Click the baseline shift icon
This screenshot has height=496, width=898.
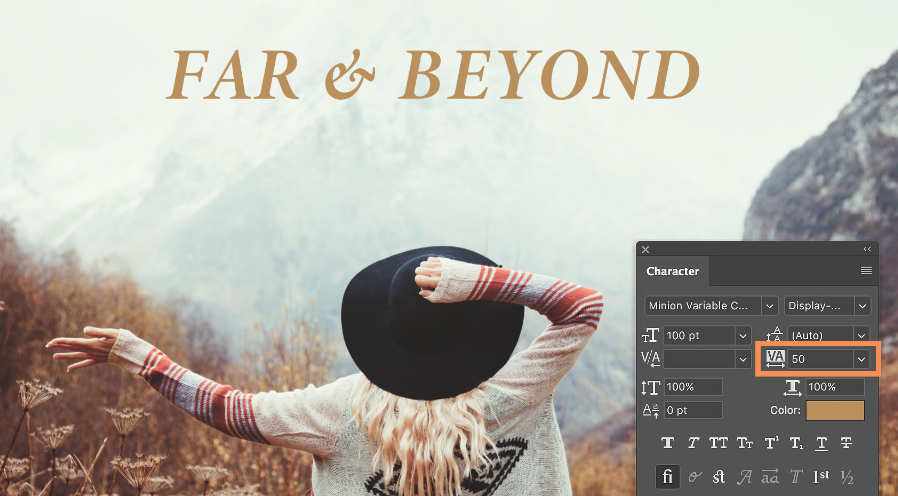(x=651, y=410)
